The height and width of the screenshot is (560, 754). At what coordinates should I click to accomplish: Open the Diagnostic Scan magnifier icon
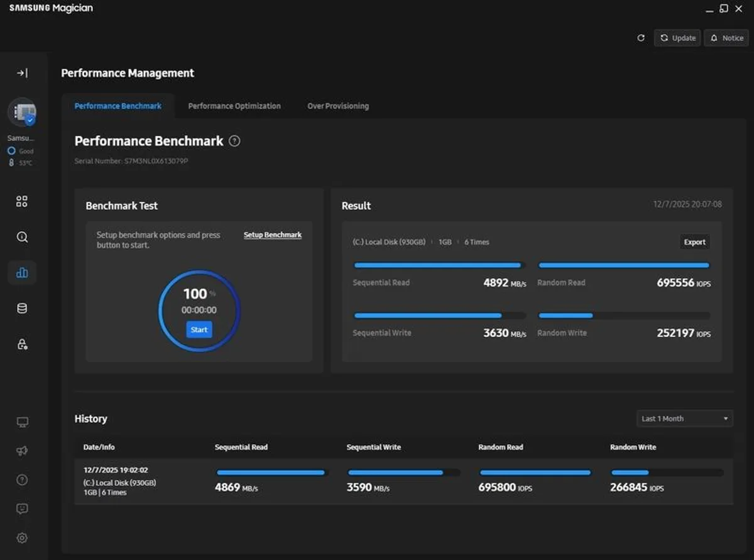(22, 237)
